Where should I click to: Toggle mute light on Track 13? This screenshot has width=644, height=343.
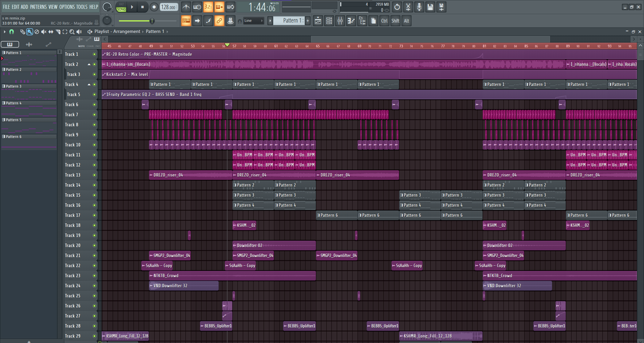pyautogui.click(x=94, y=175)
